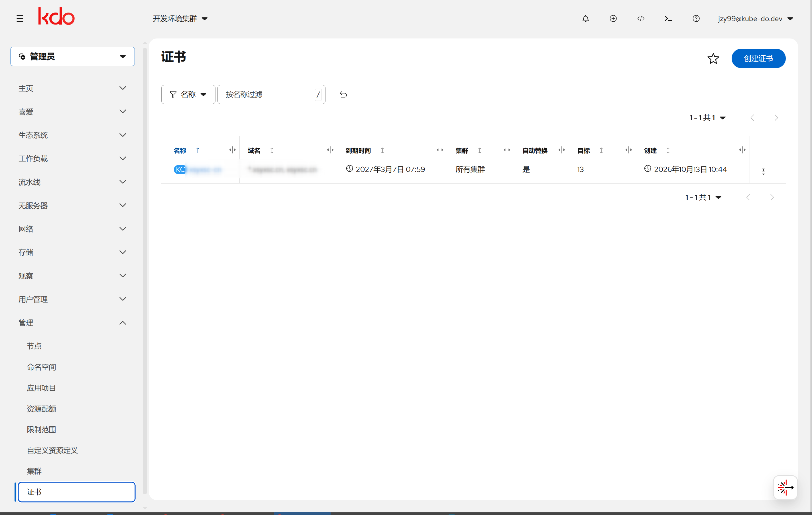The height and width of the screenshot is (515, 812).
Task: Focus the 按名称过滤 input field
Action: [x=271, y=94]
